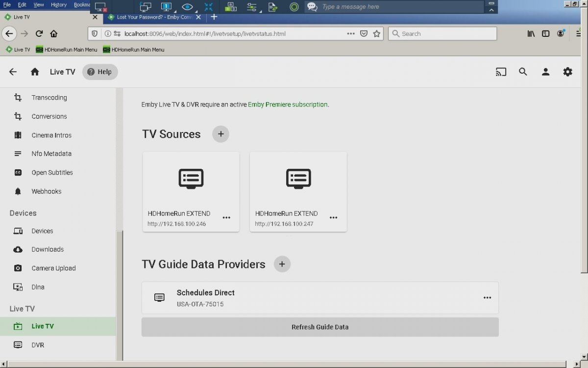Click the Firefox Search box
Image resolution: width=588 pixels, height=368 pixels.
[442, 34]
